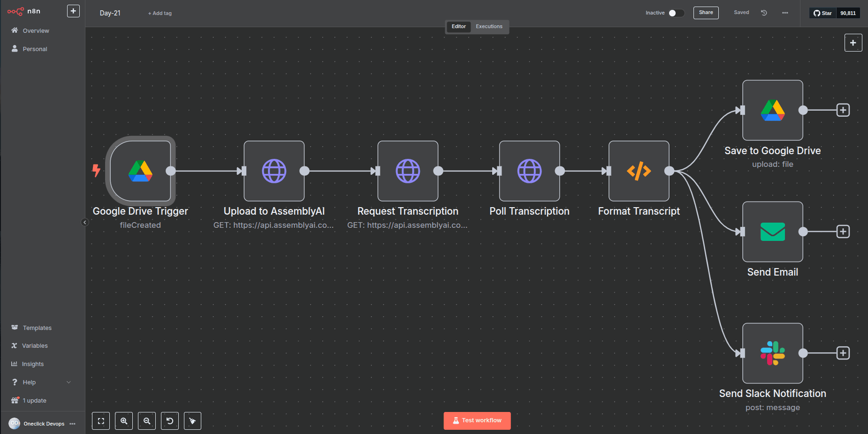Click the Poll Transcription output connector
This screenshot has width=868, height=434.
560,171
